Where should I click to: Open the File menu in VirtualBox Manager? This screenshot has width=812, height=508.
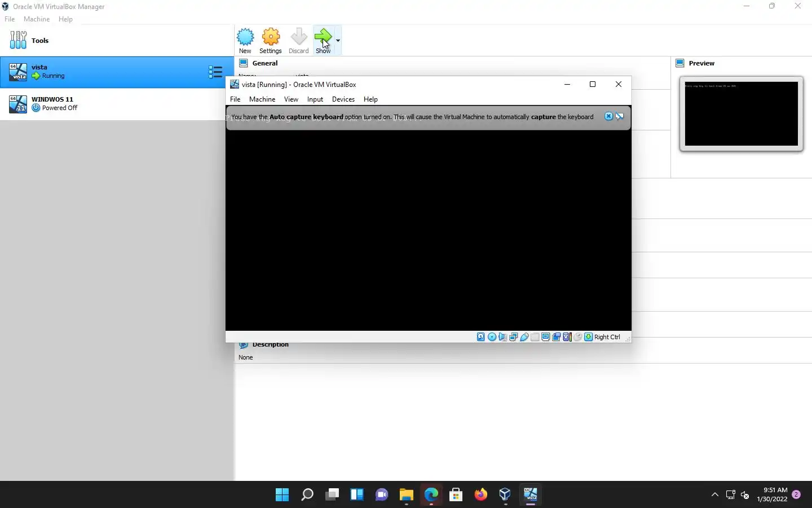(x=10, y=19)
